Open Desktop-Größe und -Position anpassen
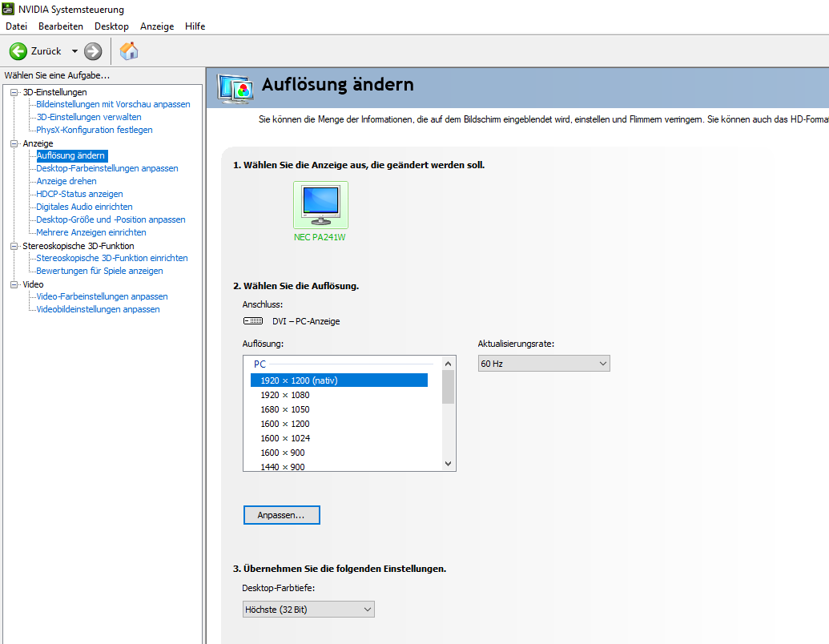This screenshot has width=829, height=644. pyautogui.click(x=111, y=219)
